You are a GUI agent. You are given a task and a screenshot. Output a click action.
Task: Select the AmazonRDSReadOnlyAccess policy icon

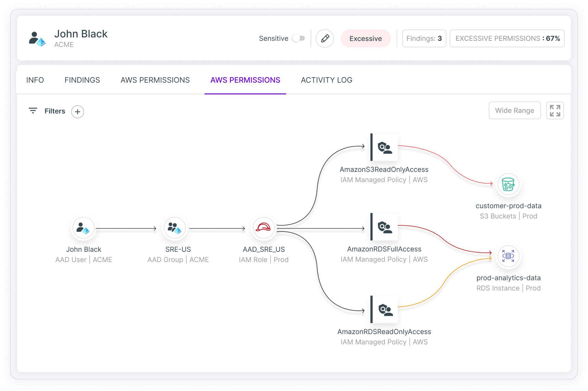click(384, 309)
